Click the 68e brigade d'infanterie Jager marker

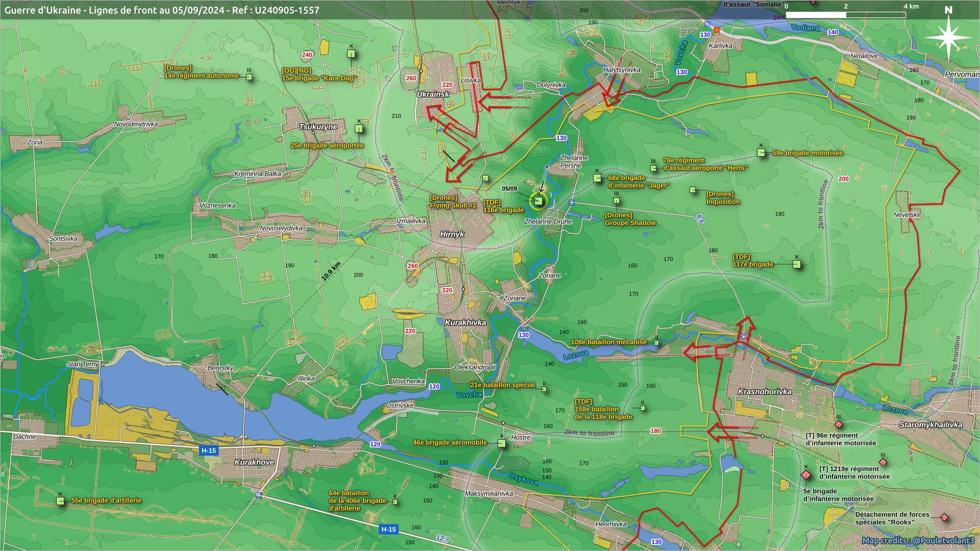(597, 178)
